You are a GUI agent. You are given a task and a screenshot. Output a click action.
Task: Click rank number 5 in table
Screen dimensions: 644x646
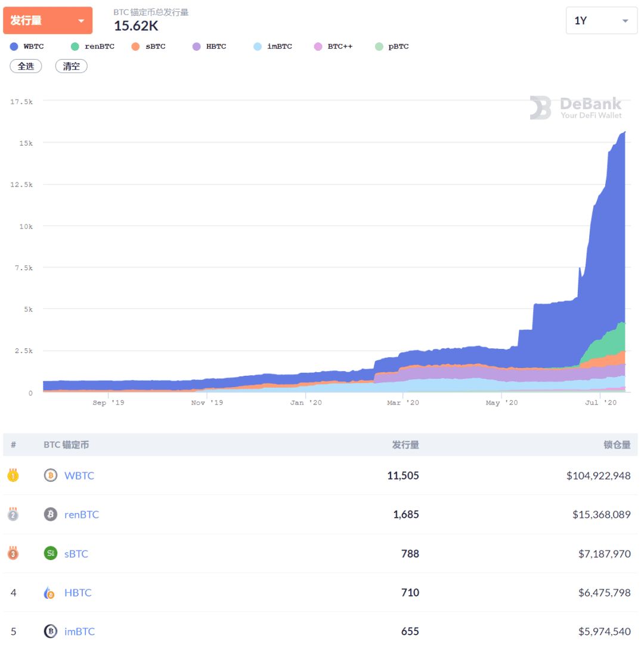tap(13, 631)
